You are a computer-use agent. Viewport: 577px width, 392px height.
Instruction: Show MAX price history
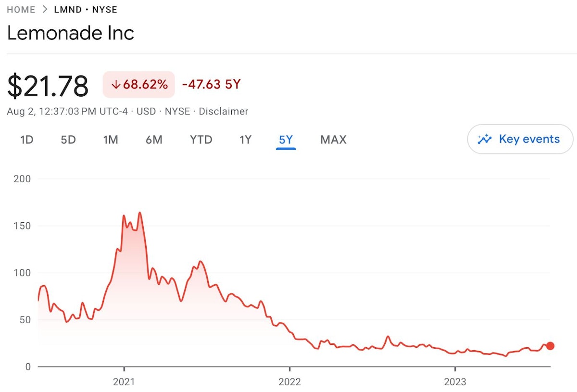tap(333, 139)
